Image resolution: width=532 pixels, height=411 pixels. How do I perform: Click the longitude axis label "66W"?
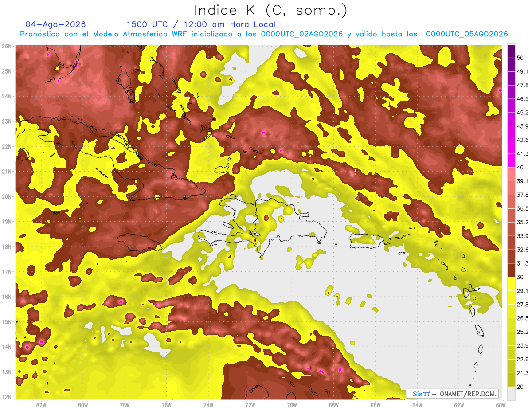coord(376,405)
